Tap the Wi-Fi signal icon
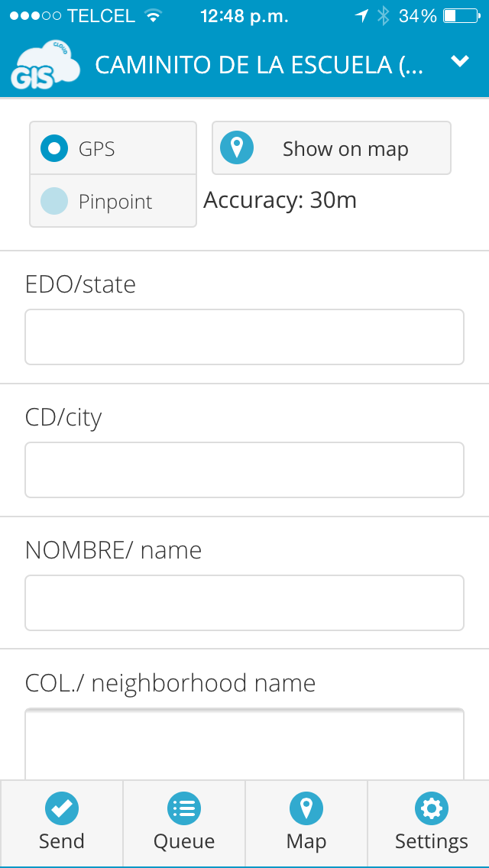Viewport: 489px width, 868px height. (154, 16)
